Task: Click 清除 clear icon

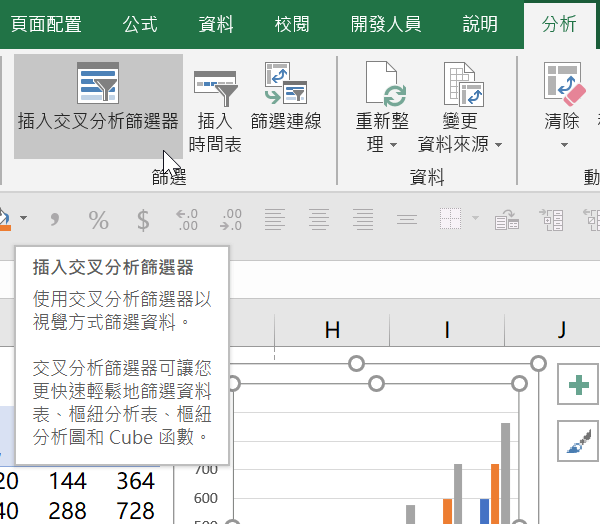Action: (x=564, y=84)
